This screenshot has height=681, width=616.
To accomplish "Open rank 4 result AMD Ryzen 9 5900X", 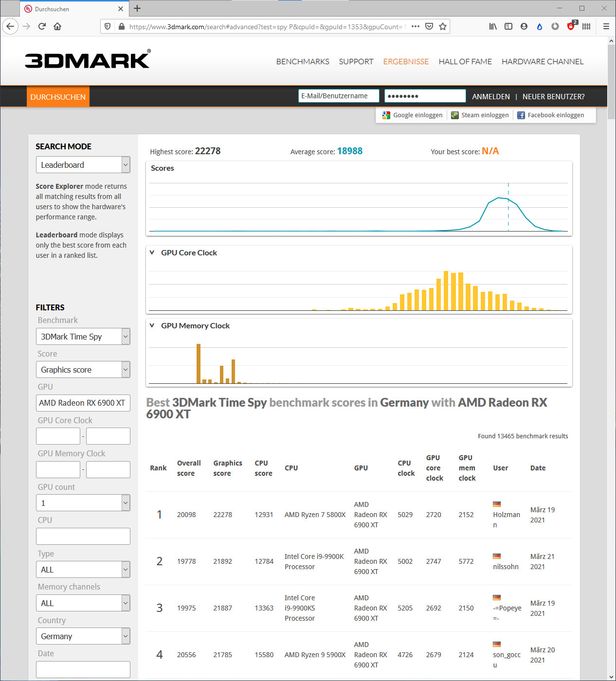I will click(x=315, y=655).
